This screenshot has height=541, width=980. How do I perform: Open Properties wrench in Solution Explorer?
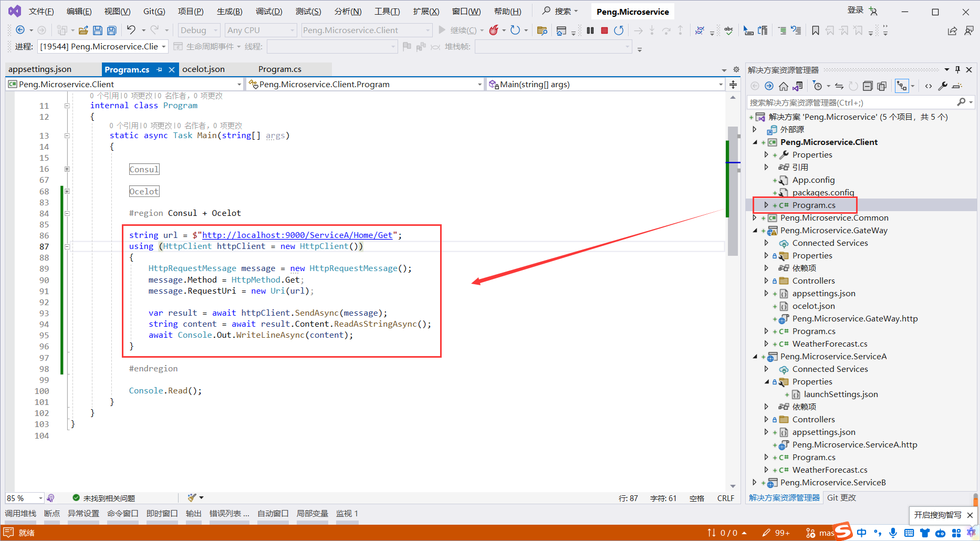(x=943, y=86)
